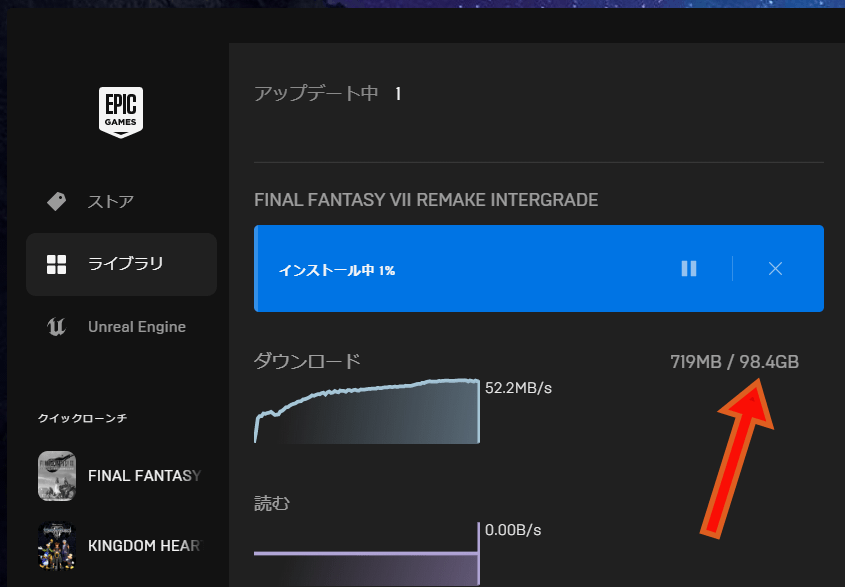Click the 0.00B/s read speed value

[x=512, y=530]
